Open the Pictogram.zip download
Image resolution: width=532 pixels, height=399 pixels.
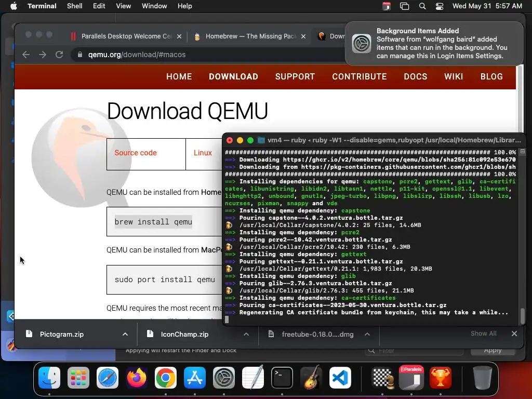point(62,334)
